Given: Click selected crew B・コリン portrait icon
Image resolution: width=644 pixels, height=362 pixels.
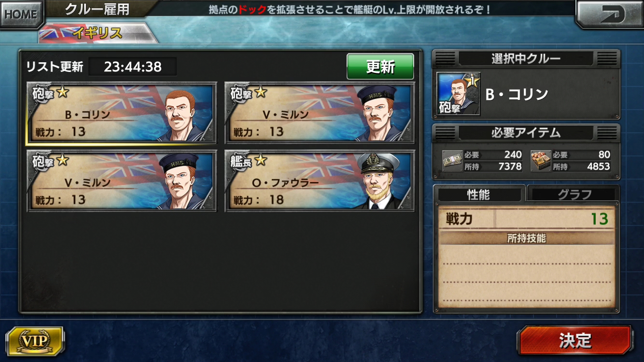Looking at the screenshot, I should pos(458,94).
